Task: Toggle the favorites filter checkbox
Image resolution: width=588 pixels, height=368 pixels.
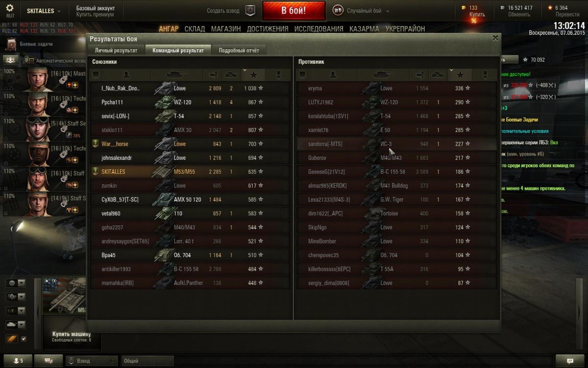Action: [24, 339]
